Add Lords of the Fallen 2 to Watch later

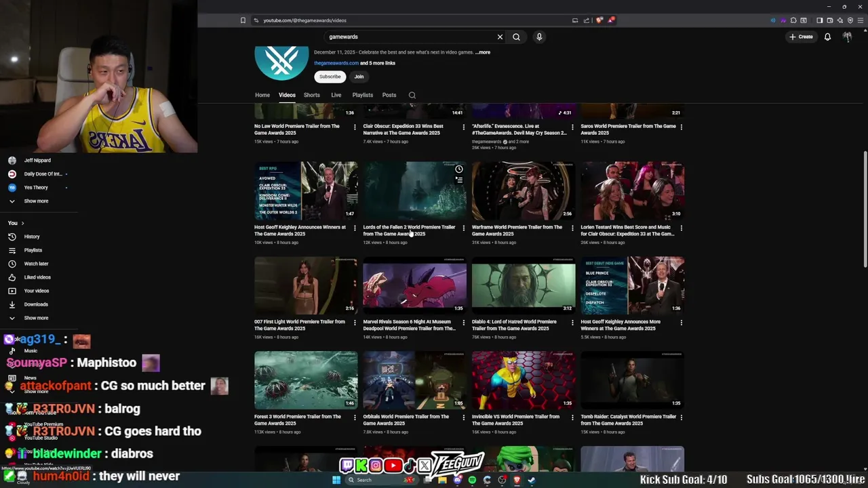tap(459, 169)
